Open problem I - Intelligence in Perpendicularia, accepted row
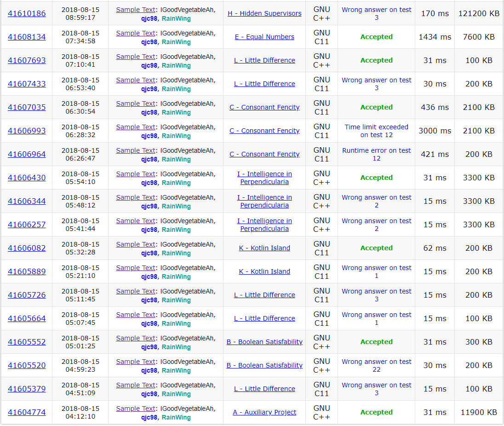This screenshot has height=426, width=504. click(264, 178)
